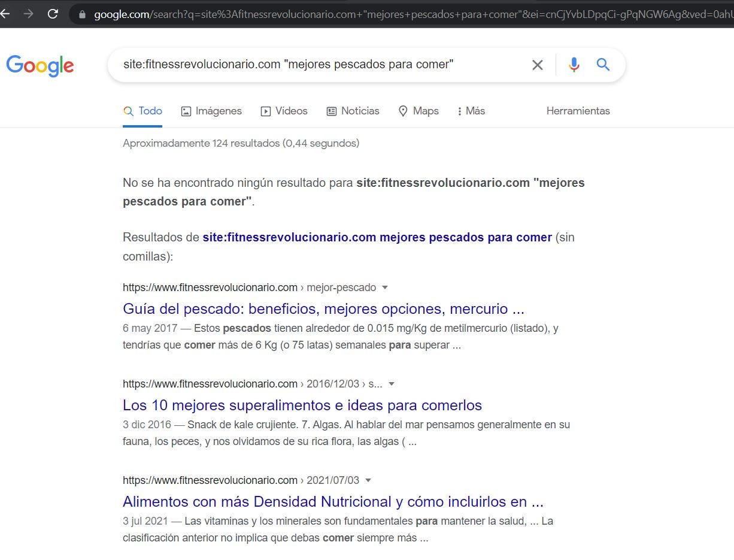Click the padlock icon in address bar
This screenshot has width=734, height=560.
[x=82, y=14]
